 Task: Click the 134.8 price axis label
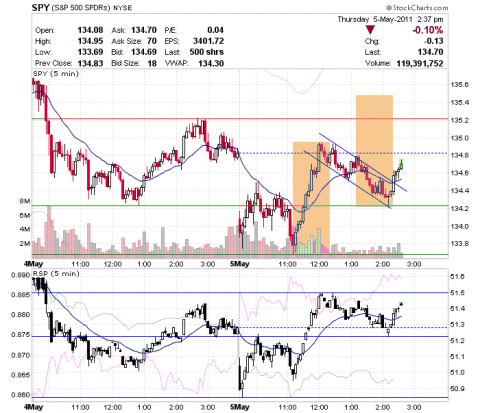[459, 155]
